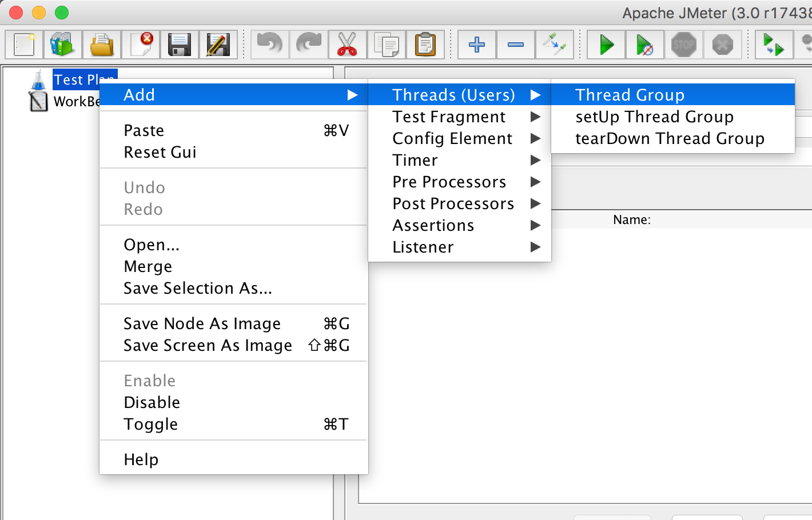Click the Save As pencil icon
This screenshot has width=812, height=520.
coord(218,45)
